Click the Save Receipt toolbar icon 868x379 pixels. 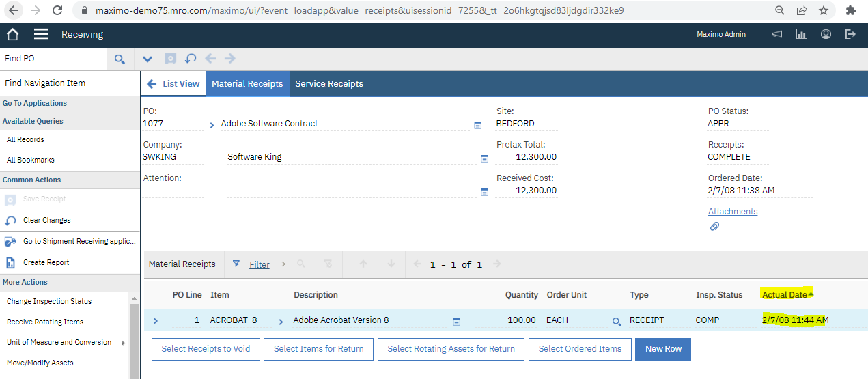(x=171, y=59)
